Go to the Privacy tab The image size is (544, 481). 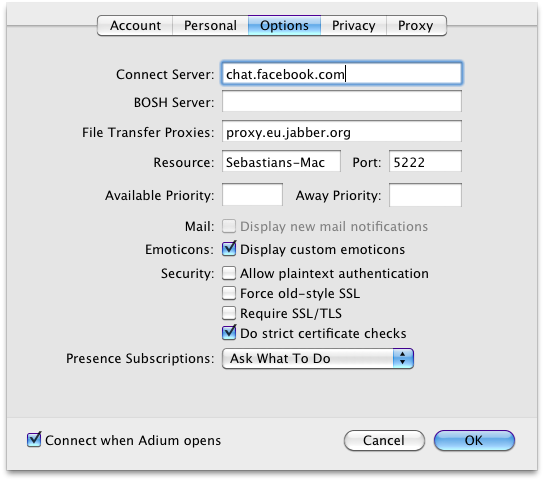click(x=354, y=25)
